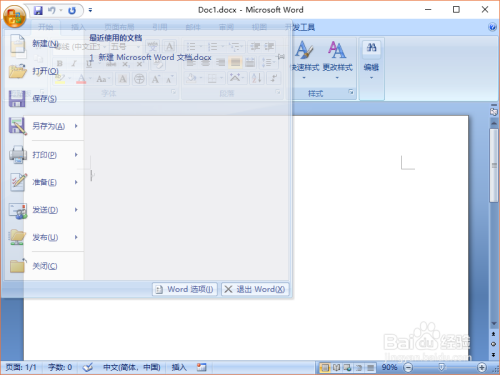Open 编辑 group binoculars dropdown
Screen dimensions: 500x375
point(371,60)
